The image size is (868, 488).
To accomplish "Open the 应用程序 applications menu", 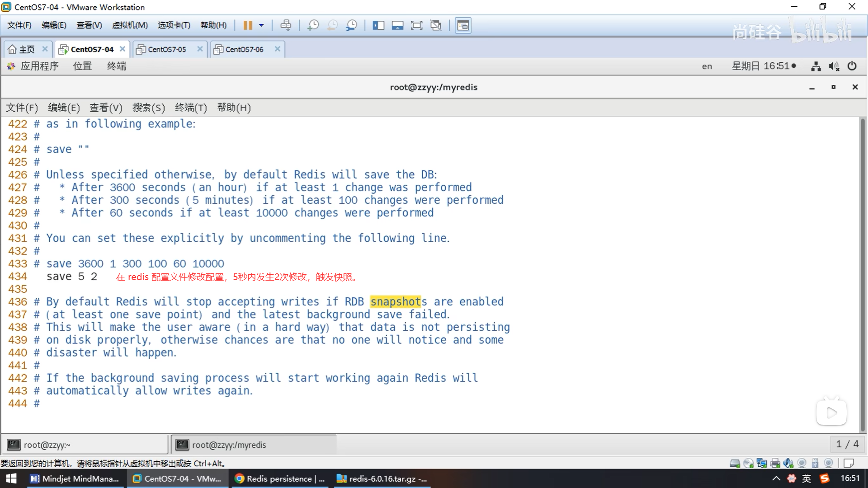I will point(39,66).
